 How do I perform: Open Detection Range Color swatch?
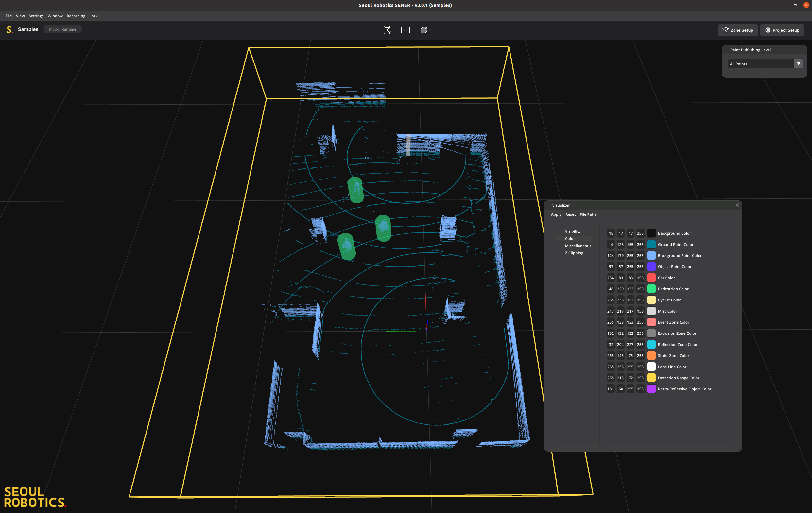651,378
